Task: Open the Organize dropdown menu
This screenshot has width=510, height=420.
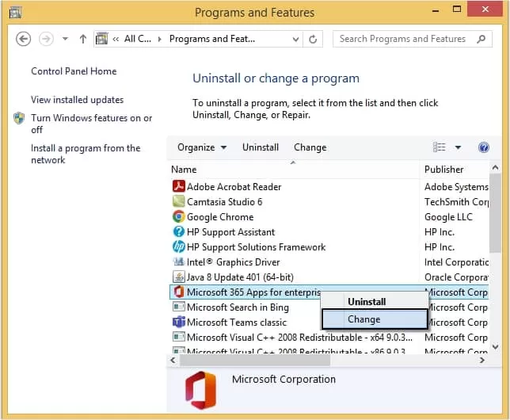Action: tap(202, 147)
